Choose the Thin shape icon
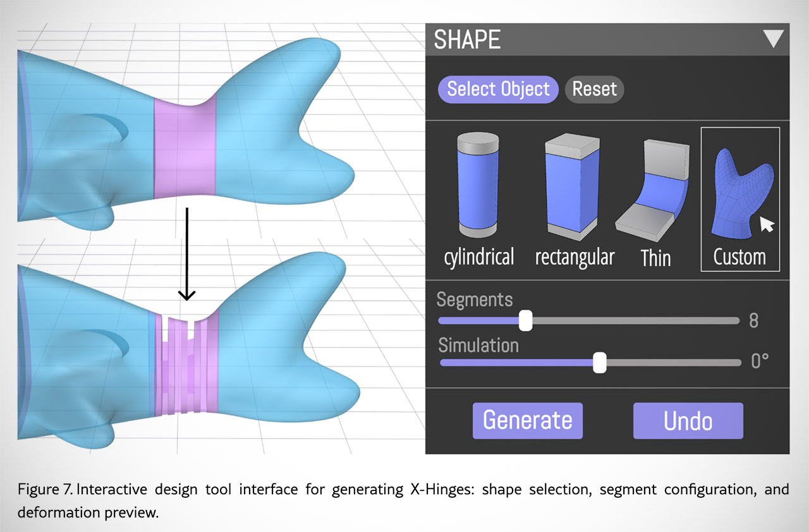Image resolution: width=809 pixels, height=532 pixels. pyautogui.click(x=654, y=190)
